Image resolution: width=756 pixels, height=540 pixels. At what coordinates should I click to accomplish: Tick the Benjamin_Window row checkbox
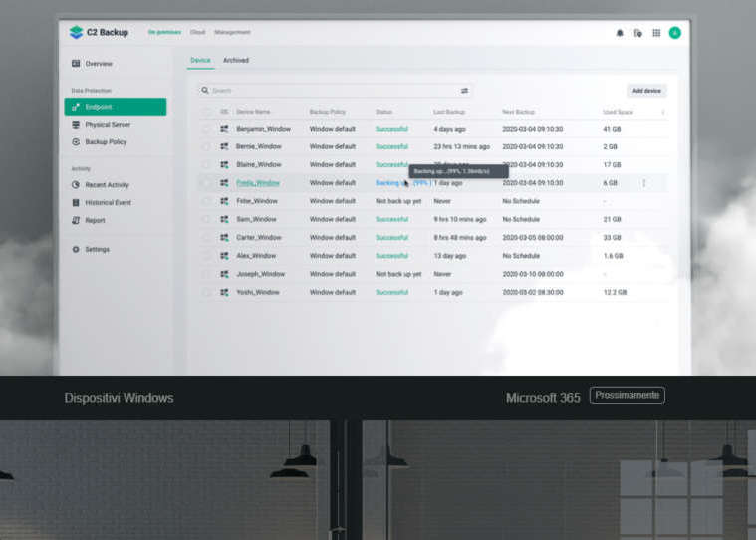(207, 129)
